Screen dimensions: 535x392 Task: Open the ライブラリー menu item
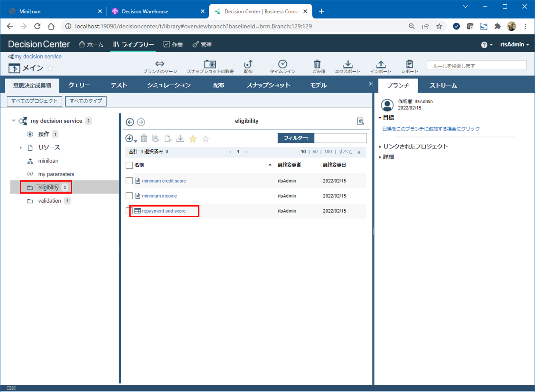(133, 45)
